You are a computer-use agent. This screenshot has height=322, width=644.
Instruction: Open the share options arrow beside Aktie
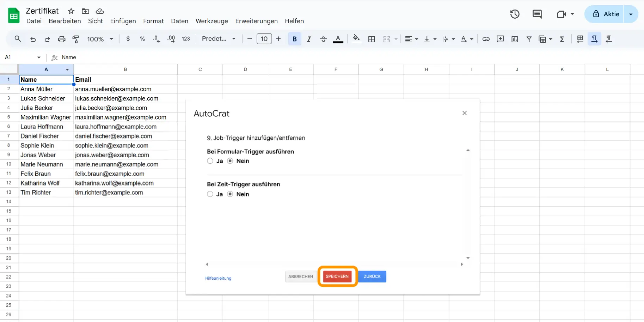[x=631, y=14]
